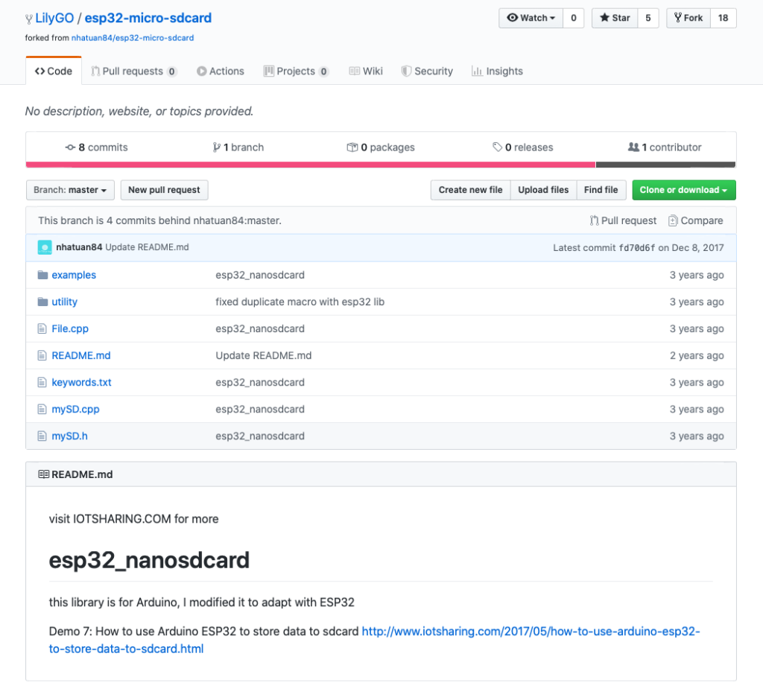Click New pull request button

tap(164, 190)
